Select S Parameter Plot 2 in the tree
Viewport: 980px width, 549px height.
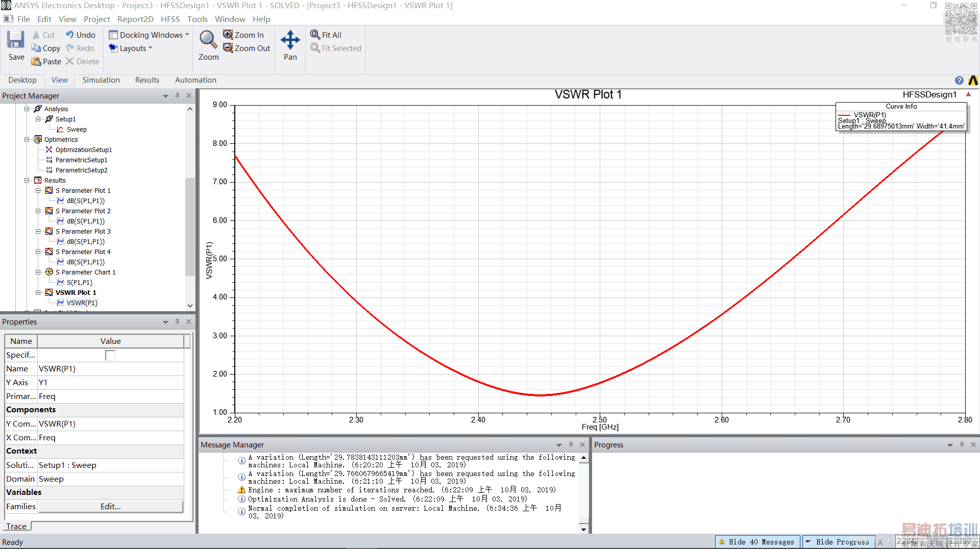click(x=83, y=211)
